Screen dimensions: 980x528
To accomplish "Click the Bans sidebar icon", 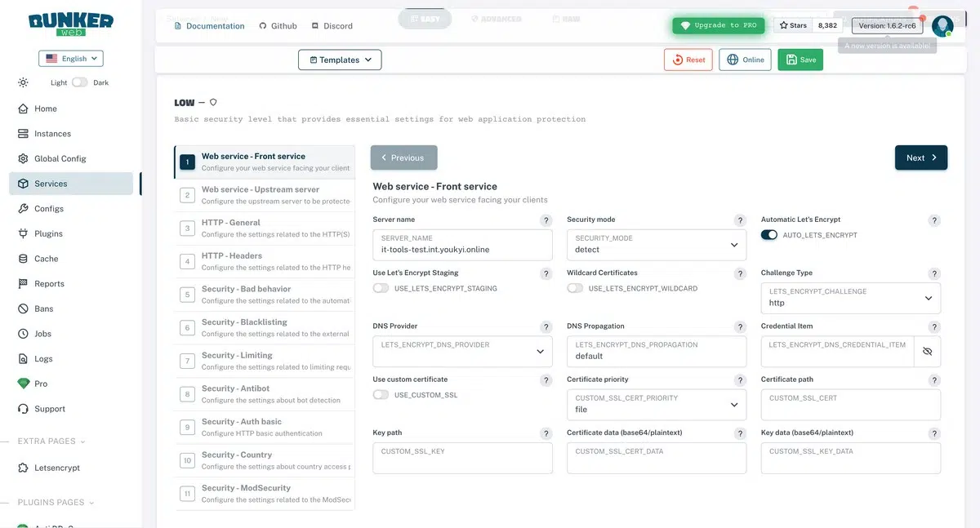I will (23, 308).
